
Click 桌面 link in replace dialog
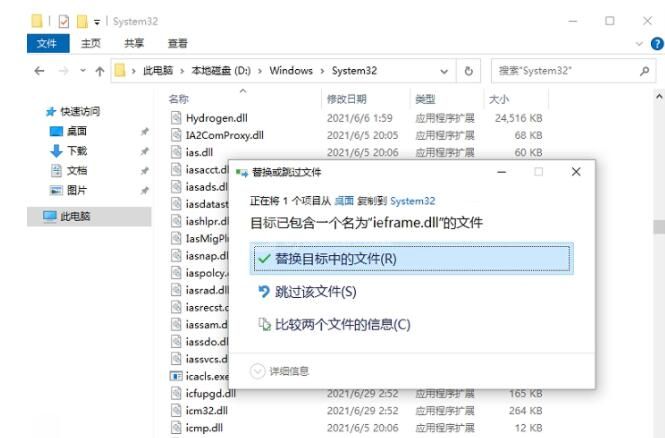[x=344, y=201]
